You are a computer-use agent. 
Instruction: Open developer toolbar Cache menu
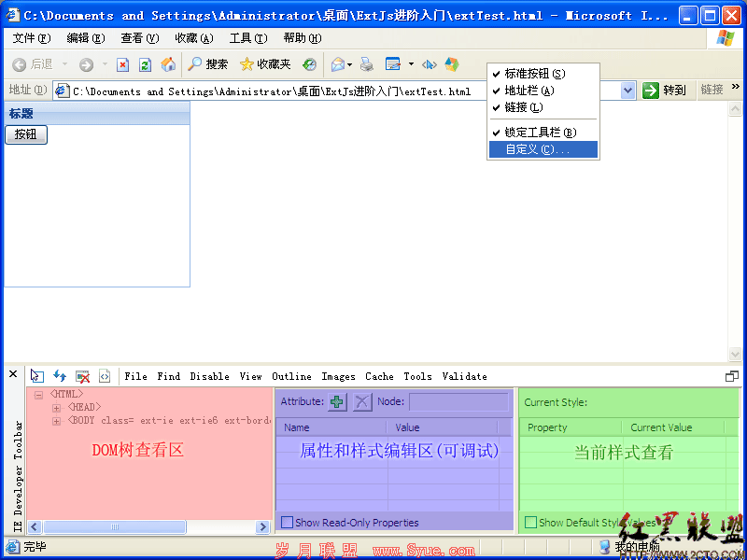(379, 376)
